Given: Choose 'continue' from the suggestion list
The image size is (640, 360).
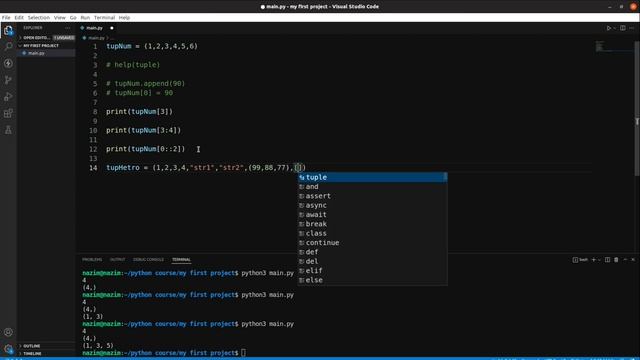Looking at the screenshot, I should pos(372,243).
